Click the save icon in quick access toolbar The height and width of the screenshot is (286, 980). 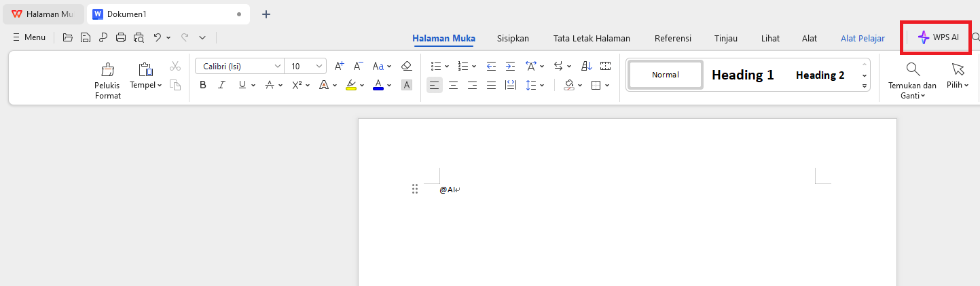click(86, 38)
